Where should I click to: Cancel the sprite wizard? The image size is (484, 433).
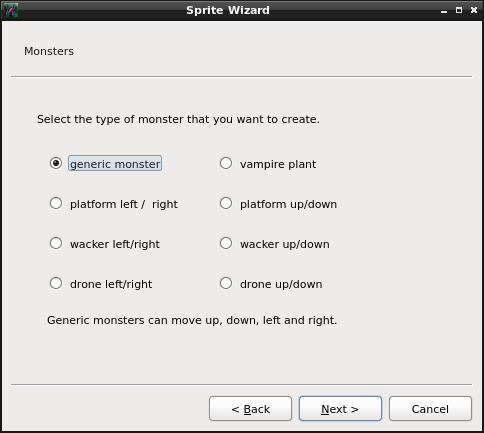430,409
